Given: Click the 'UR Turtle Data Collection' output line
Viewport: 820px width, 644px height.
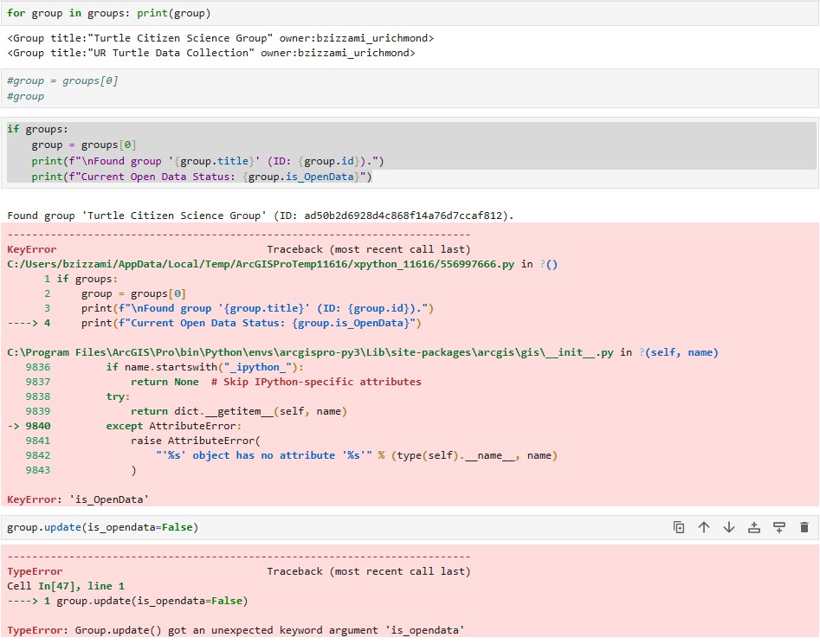Looking at the screenshot, I should [x=210, y=53].
